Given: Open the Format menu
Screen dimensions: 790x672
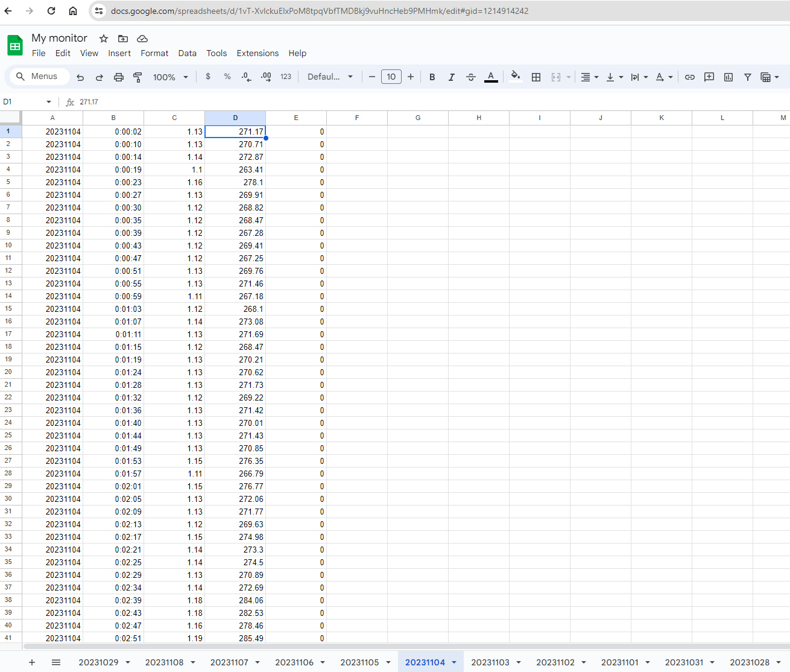Looking at the screenshot, I should pos(154,53).
